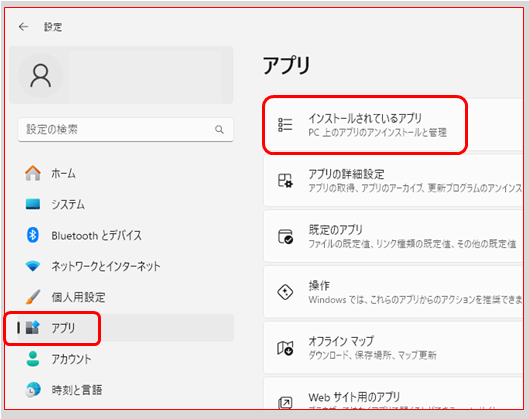529x419 pixels.
Task: Click the Wi-Fi network icon in sidebar
Action: point(33,266)
